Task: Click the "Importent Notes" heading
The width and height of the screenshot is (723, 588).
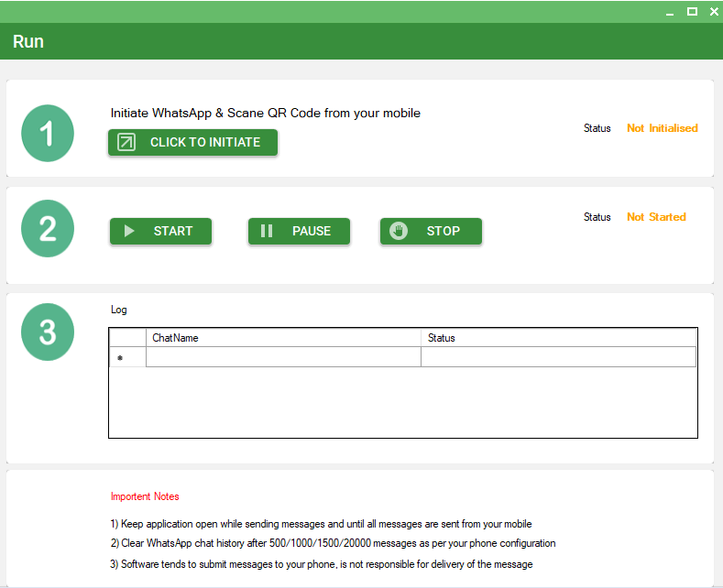Action: pyautogui.click(x=145, y=496)
